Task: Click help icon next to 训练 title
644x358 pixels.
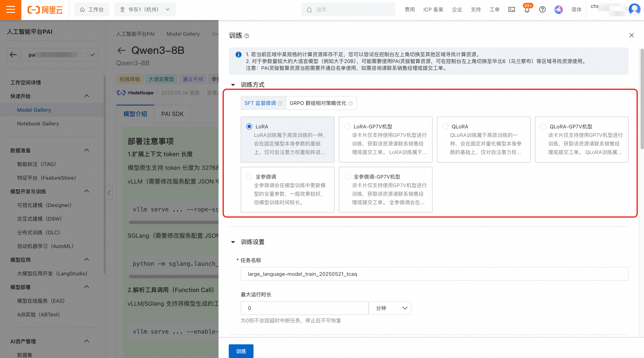Action: [247, 36]
